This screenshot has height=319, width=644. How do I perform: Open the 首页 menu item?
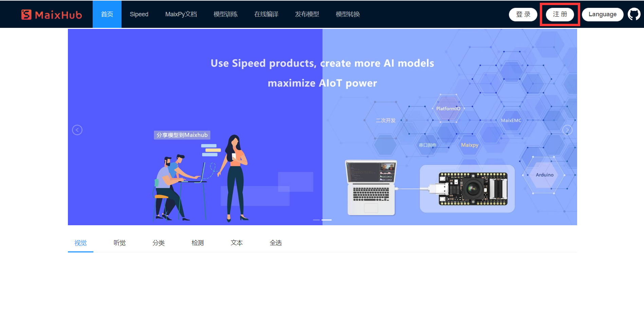point(107,14)
